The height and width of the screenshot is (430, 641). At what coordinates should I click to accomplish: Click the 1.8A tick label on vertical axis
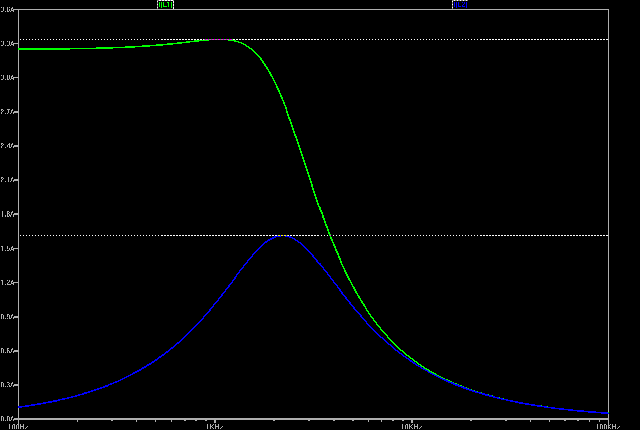[8, 214]
